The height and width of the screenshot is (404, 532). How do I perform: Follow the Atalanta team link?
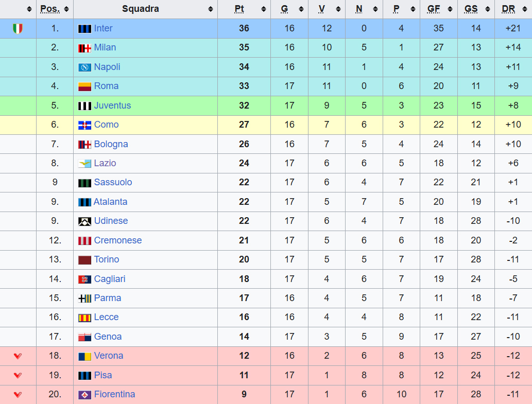coord(110,202)
